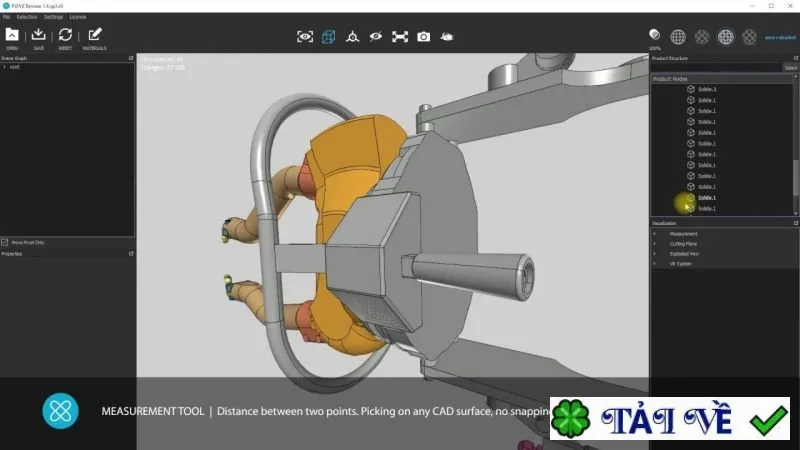The width and height of the screenshot is (800, 450).
Task: Click the Select button in Product Structure
Action: 790,68
